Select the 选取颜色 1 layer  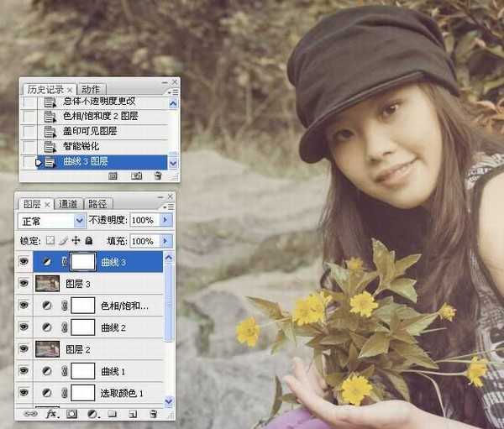[123, 393]
